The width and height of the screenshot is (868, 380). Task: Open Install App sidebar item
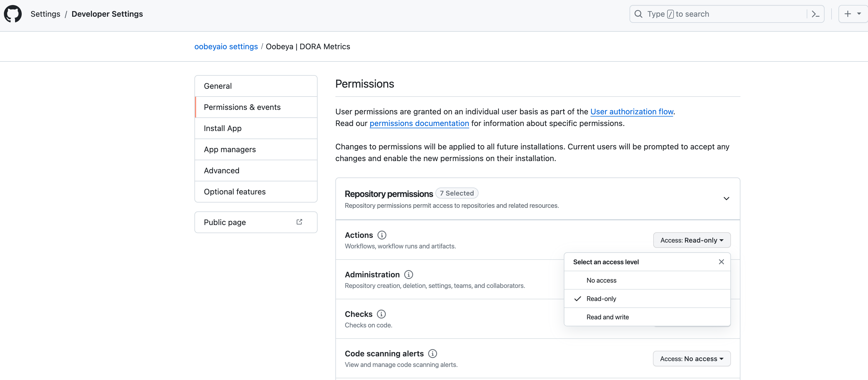(256, 128)
